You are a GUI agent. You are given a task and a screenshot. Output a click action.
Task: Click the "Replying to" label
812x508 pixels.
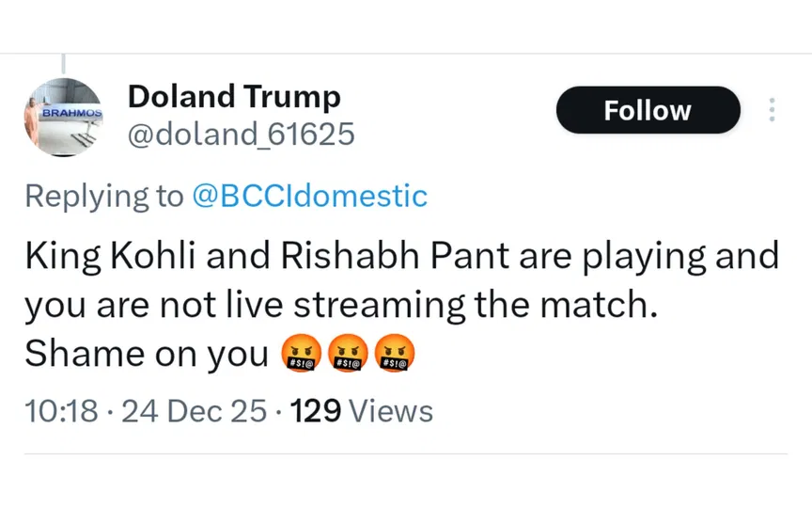tap(103, 196)
